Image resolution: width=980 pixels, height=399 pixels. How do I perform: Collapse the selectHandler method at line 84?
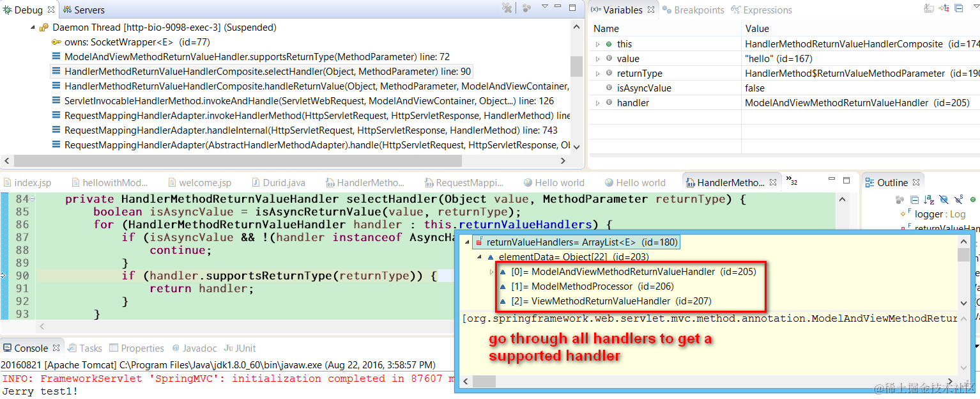click(x=32, y=199)
